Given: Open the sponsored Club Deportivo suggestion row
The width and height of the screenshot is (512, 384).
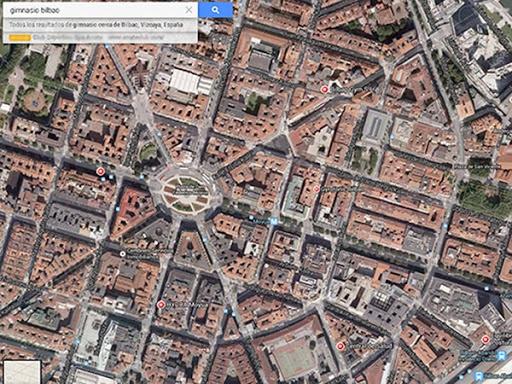Looking at the screenshot, I should coord(100,37).
